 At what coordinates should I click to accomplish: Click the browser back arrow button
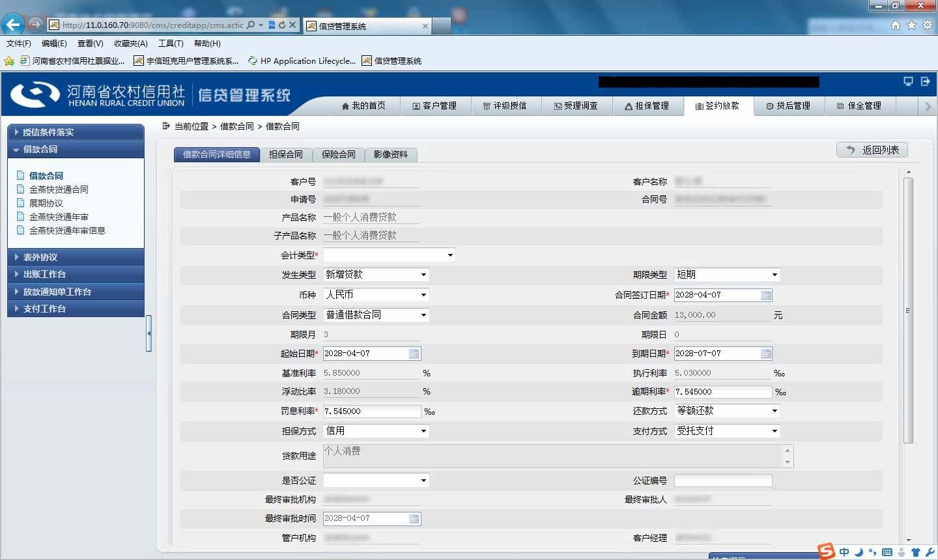(x=13, y=25)
